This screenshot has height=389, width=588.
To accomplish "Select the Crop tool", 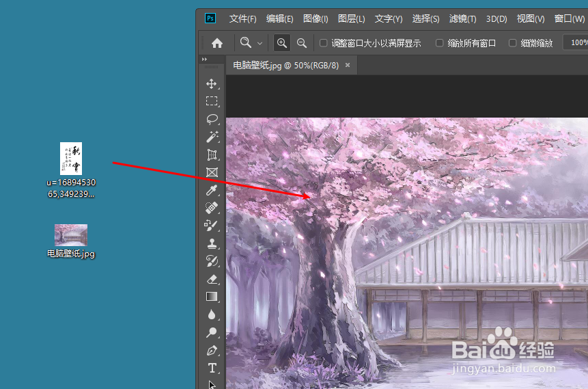I will 212,155.
